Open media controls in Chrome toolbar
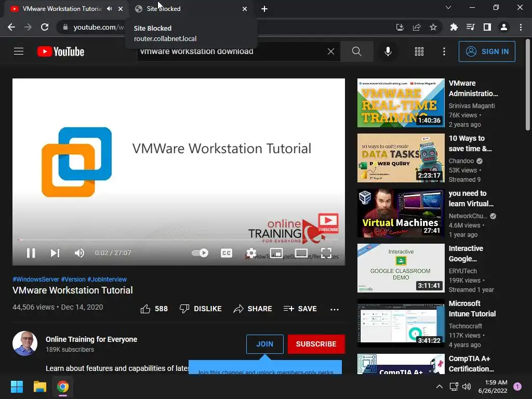Viewport: 532px width, 399px height. pos(470,27)
